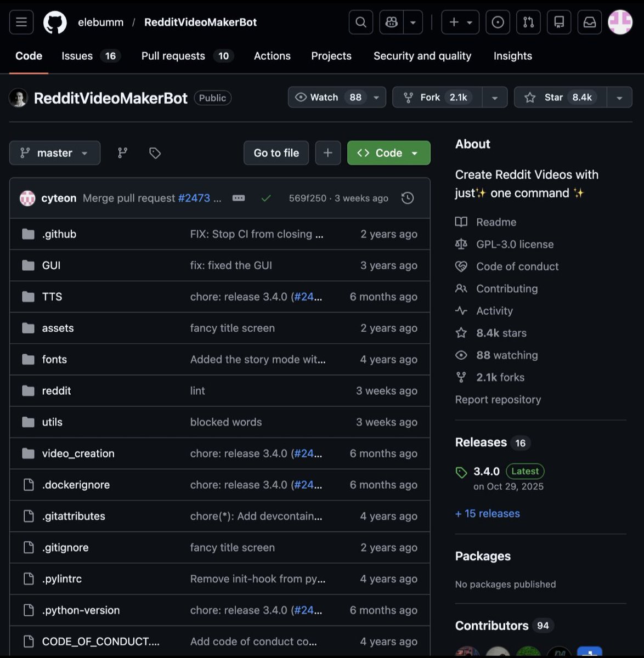
Task: Go to GitHub homepage logo
Action: (55, 22)
